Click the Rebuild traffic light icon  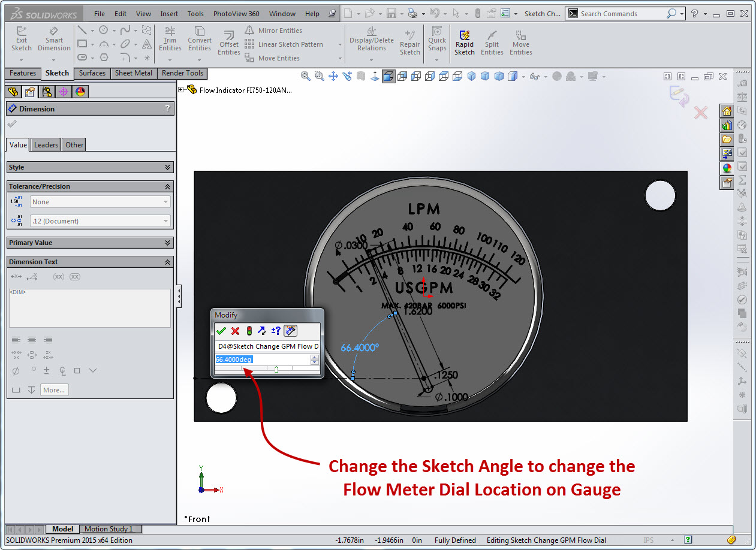point(249,331)
